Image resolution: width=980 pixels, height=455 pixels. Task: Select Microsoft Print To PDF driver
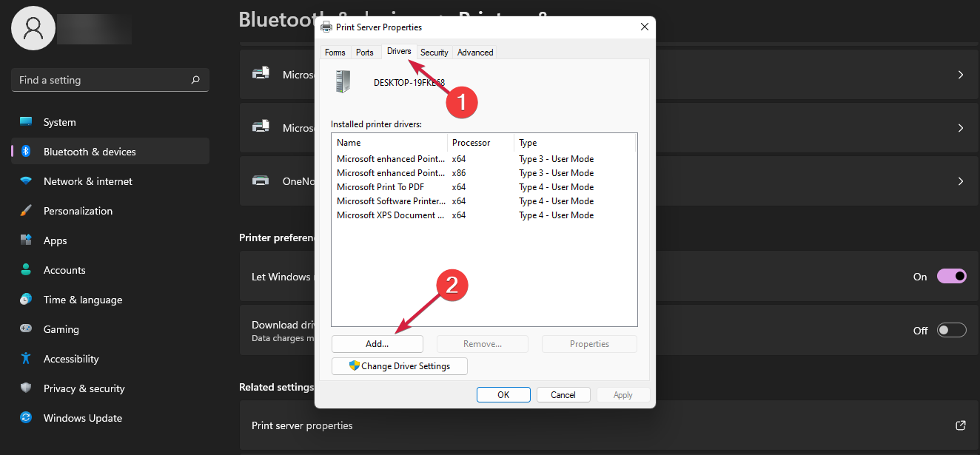tap(484, 187)
